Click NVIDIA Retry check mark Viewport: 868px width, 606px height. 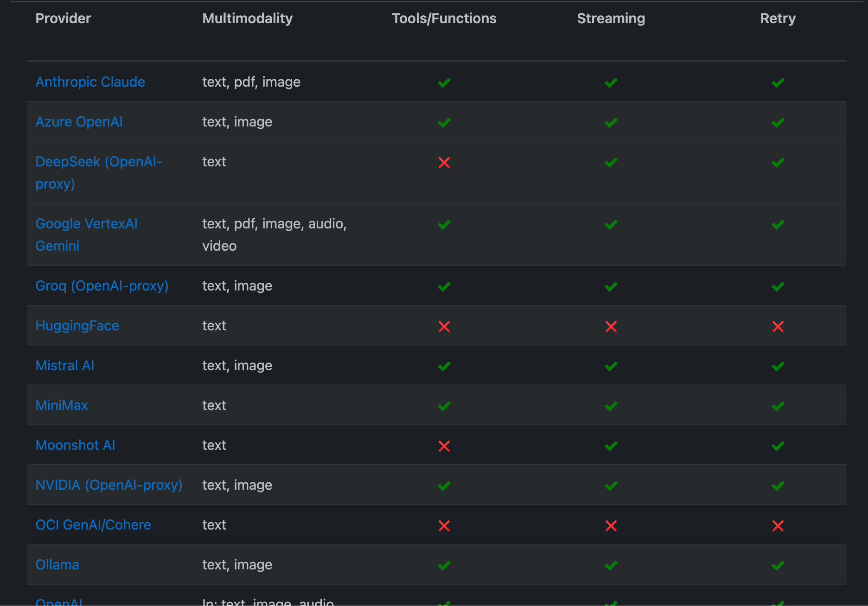778,486
